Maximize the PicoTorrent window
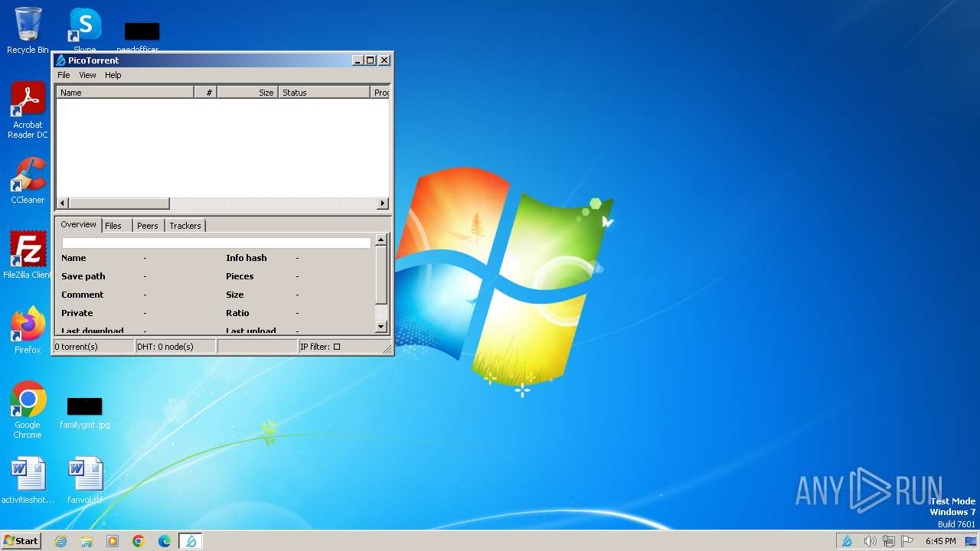Viewport: 980px width, 551px height. [371, 60]
